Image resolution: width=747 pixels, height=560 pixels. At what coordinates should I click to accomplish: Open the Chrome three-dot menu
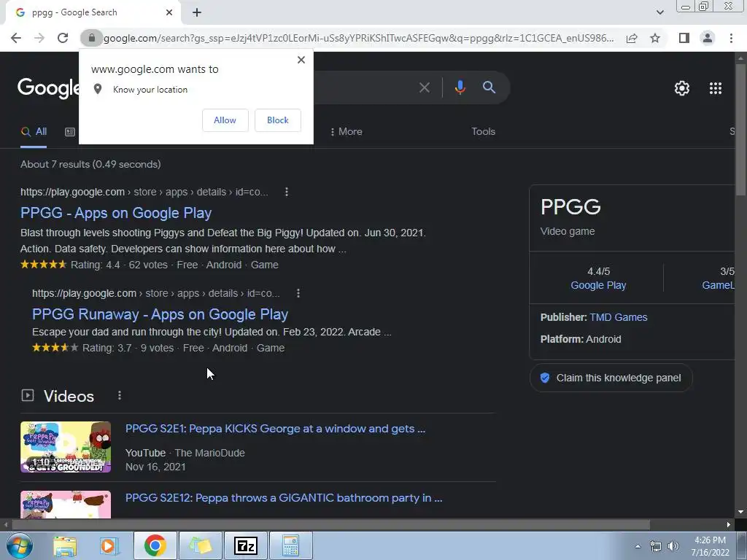[731, 38]
